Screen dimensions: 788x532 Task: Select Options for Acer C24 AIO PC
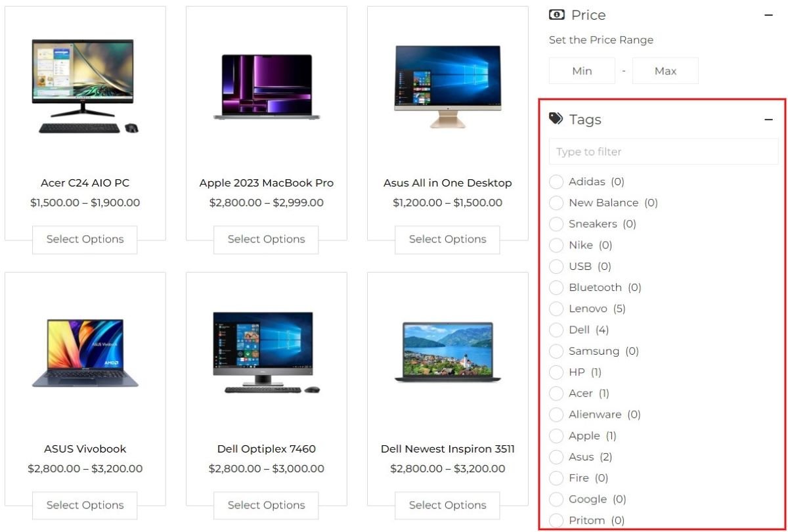point(85,240)
